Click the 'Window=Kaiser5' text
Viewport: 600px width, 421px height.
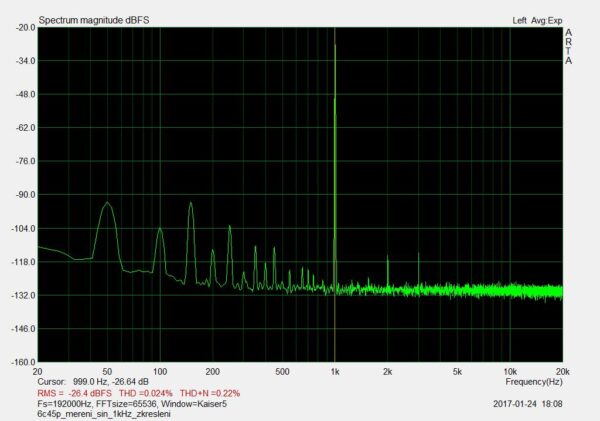pos(194,404)
